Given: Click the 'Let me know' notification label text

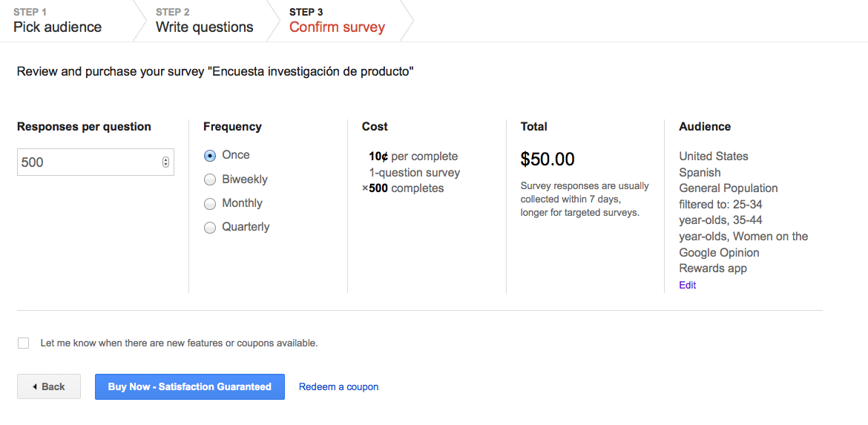Looking at the screenshot, I should point(180,343).
